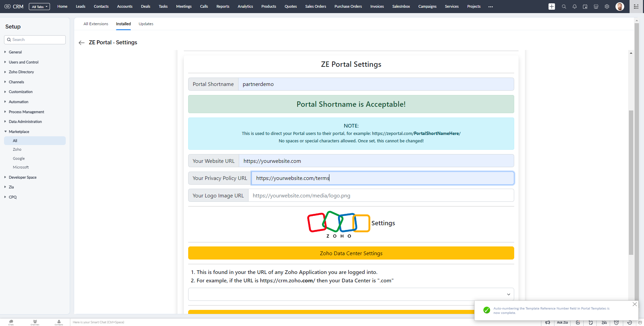The height and width of the screenshot is (326, 644).
Task: Click the Zoho Data Center Settings banner
Action: (351, 253)
